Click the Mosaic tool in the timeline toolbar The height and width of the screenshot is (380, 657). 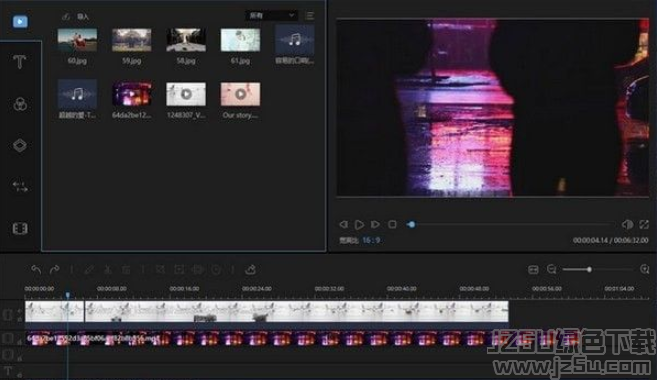coord(179,269)
